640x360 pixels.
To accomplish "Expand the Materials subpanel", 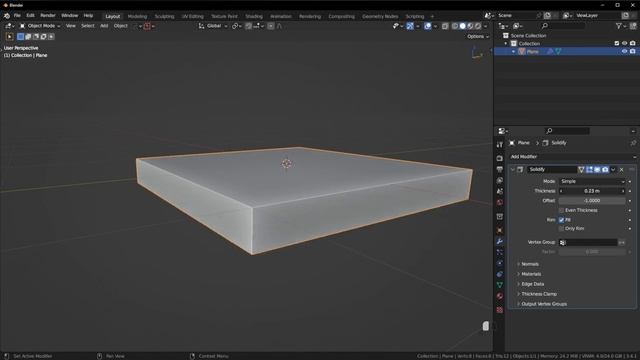I will (x=531, y=274).
